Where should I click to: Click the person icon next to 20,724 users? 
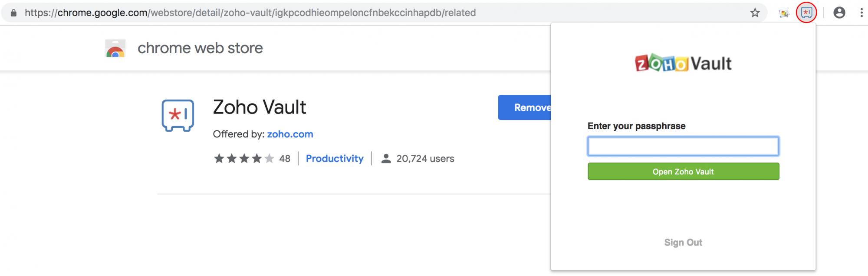(385, 158)
